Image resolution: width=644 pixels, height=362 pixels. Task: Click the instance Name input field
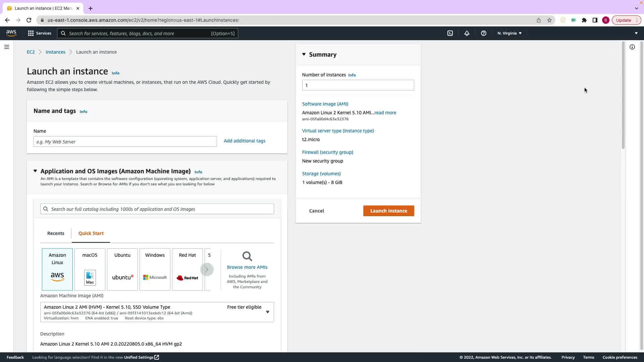[125, 141]
